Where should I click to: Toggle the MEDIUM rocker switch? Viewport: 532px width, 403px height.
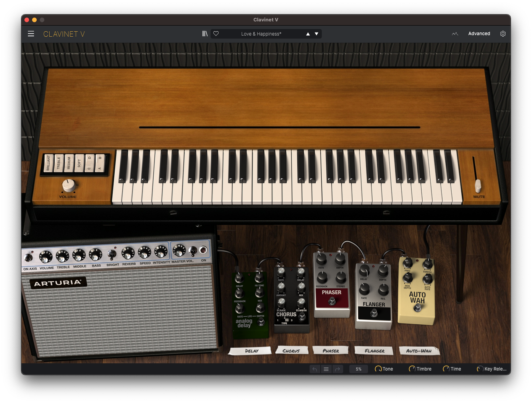pyautogui.click(x=69, y=163)
